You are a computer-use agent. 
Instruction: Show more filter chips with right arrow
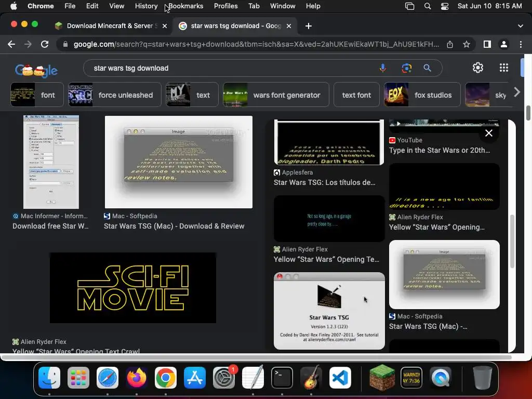pyautogui.click(x=517, y=92)
